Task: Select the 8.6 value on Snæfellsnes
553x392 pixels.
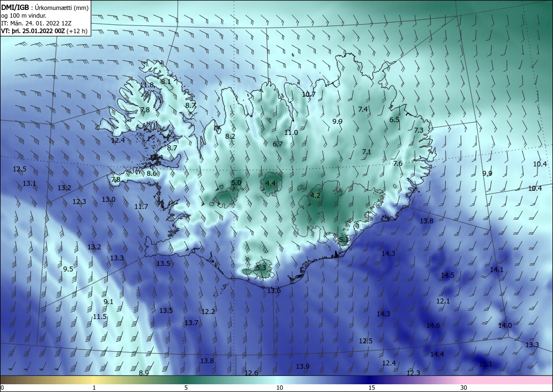Action: (152, 174)
